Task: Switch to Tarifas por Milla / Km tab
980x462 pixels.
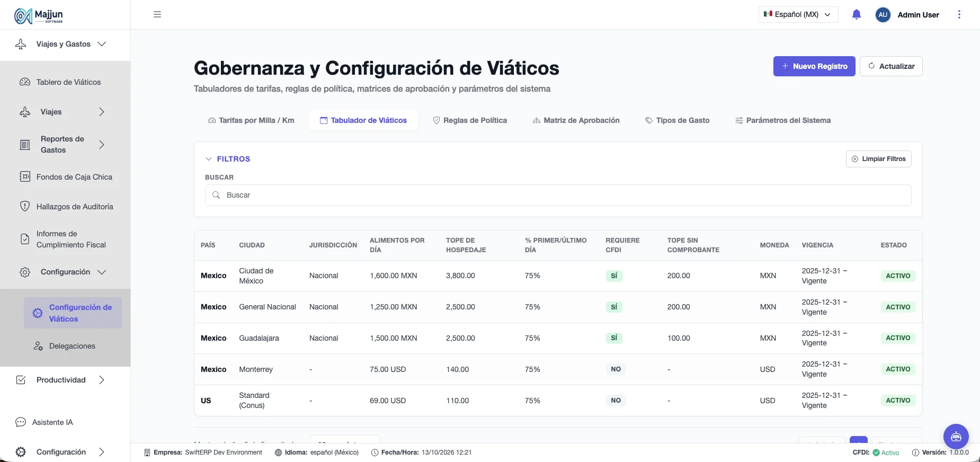Action: click(x=251, y=120)
